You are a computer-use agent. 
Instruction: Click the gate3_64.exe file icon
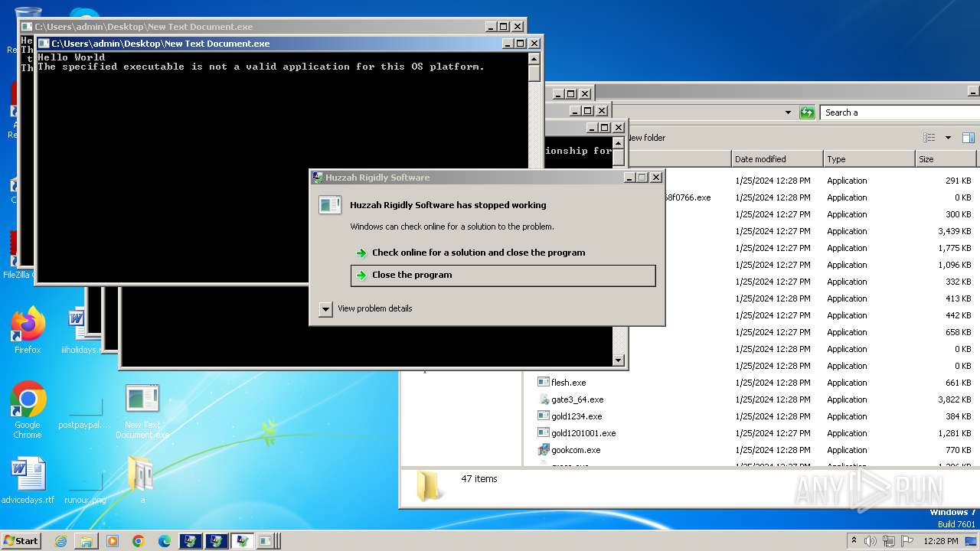pyautogui.click(x=544, y=399)
